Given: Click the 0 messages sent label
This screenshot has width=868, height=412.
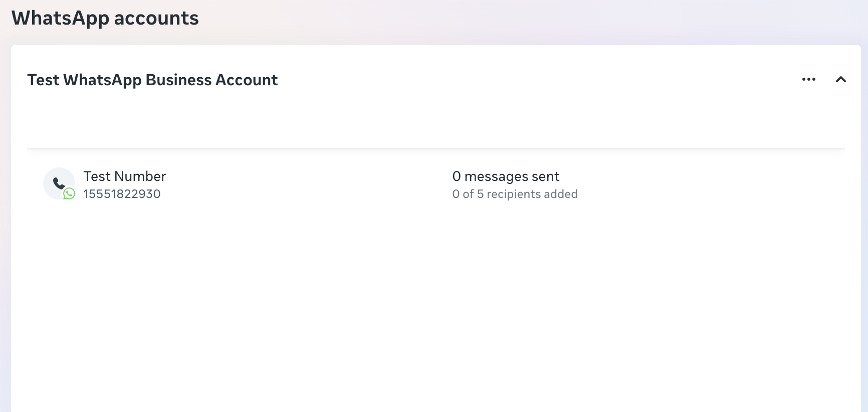Looking at the screenshot, I should click(506, 176).
